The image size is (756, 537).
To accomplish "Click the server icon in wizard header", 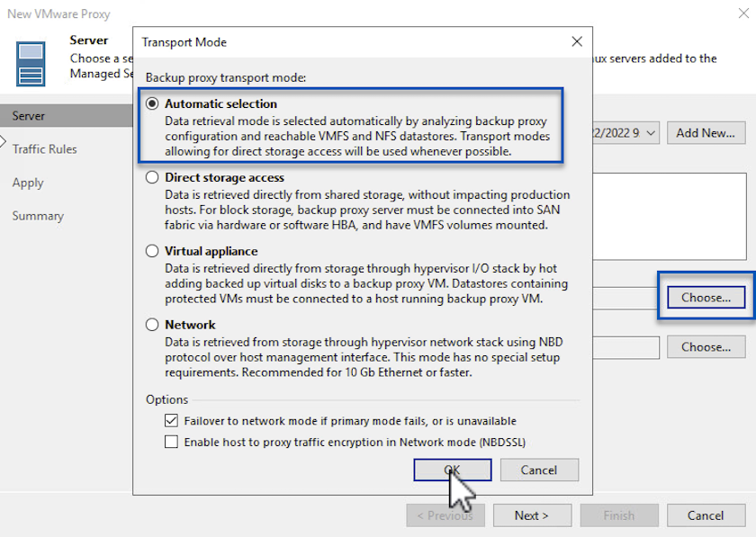I will pyautogui.click(x=31, y=64).
